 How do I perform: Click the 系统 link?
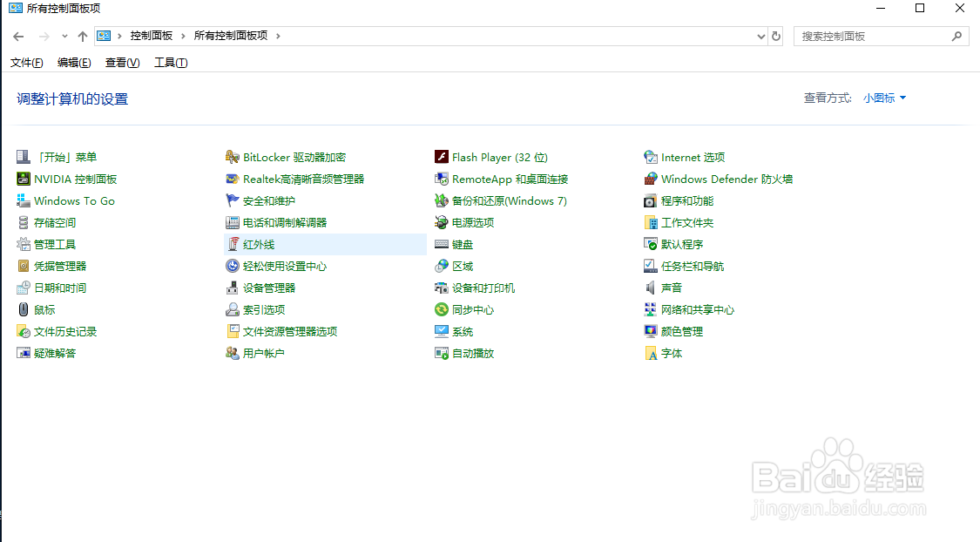(463, 331)
